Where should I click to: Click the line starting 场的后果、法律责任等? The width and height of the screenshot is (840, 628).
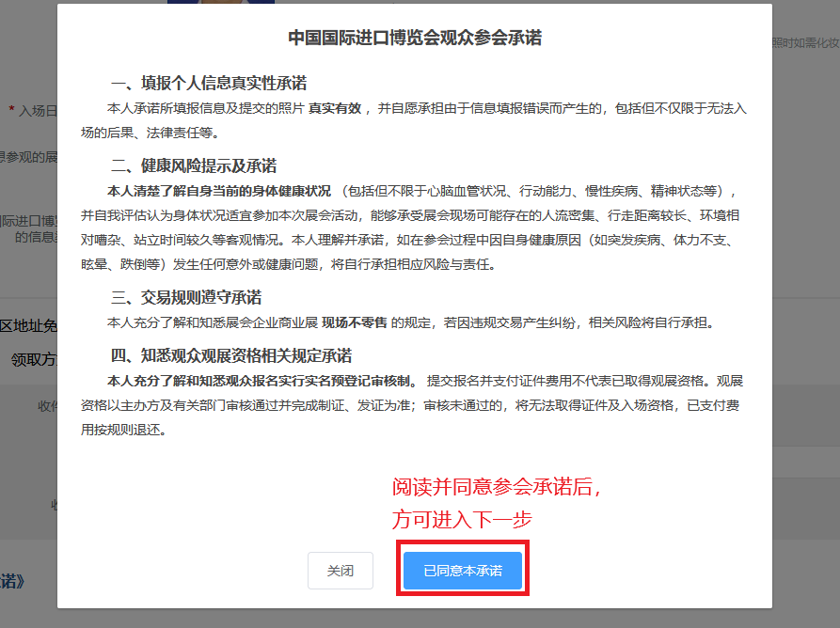pyautogui.click(x=151, y=133)
